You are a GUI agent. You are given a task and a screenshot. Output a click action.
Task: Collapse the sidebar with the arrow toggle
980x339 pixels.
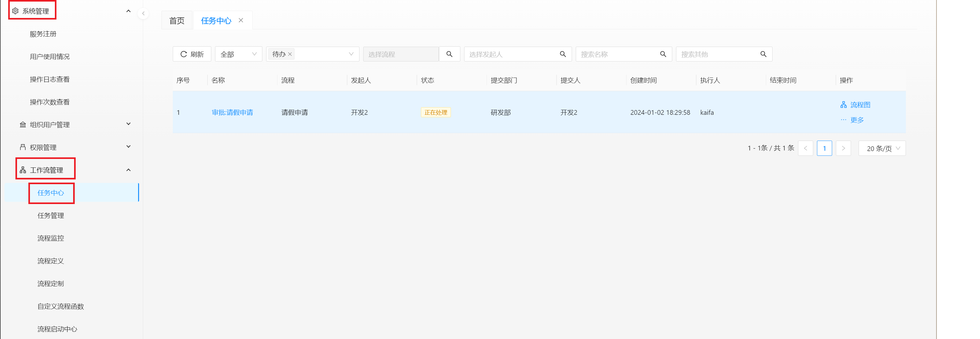pos(143,13)
